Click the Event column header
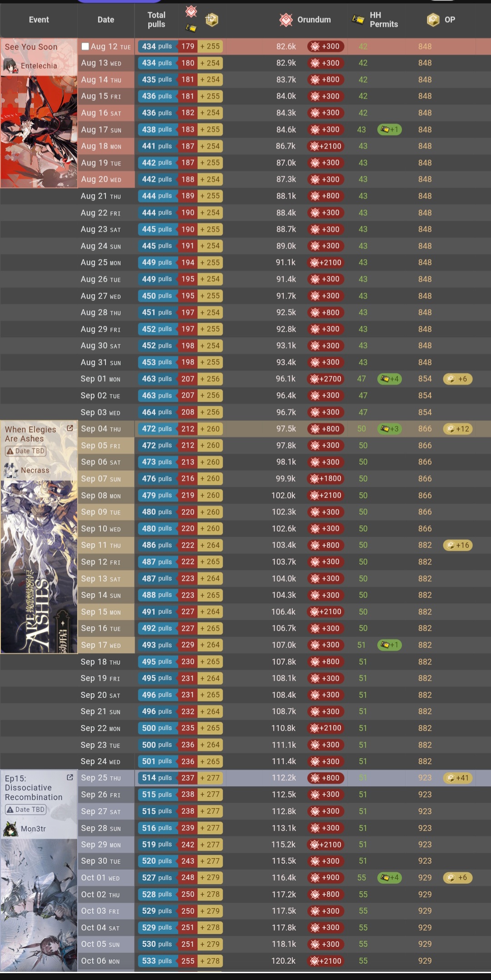 (x=39, y=20)
